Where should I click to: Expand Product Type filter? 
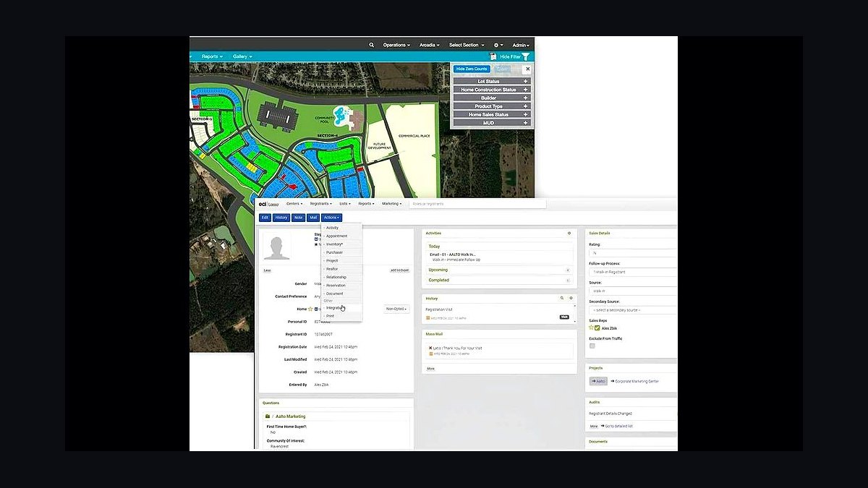[x=492, y=106]
